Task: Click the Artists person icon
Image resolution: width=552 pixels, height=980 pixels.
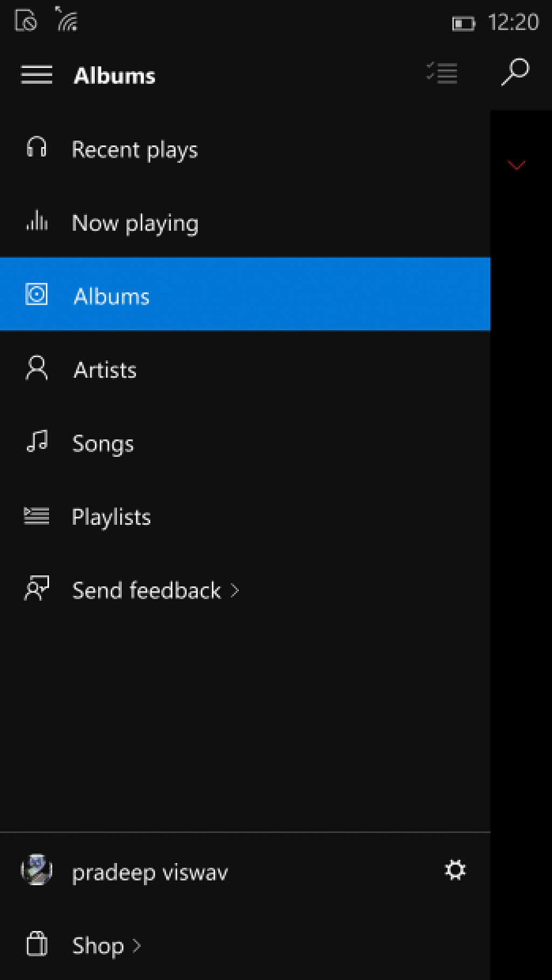Action: pos(37,367)
